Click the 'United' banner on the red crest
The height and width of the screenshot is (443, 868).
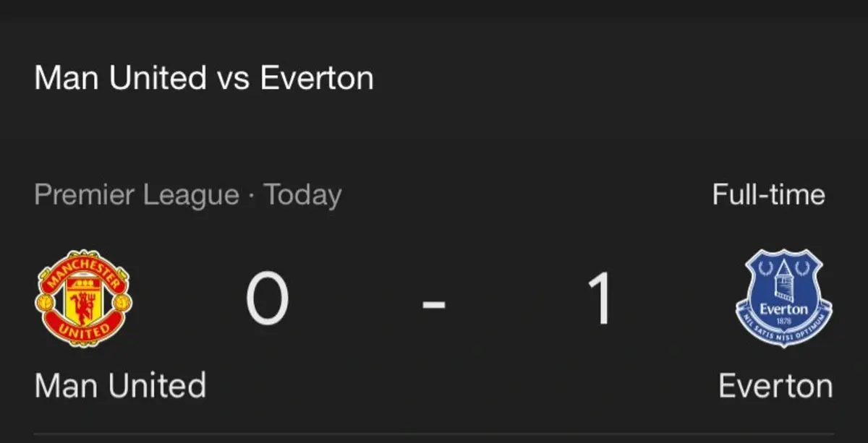click(85, 331)
